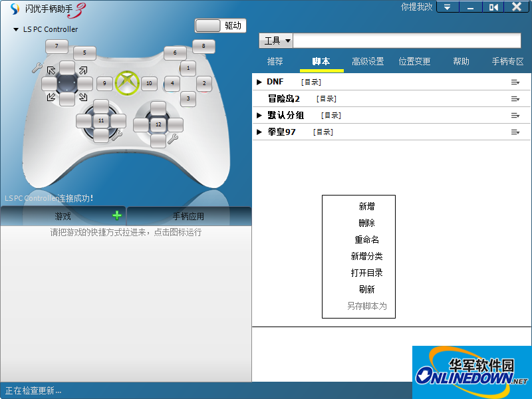The height and width of the screenshot is (399, 532).
Task: Toggle the 驱动 driver switch
Action: pos(220,25)
